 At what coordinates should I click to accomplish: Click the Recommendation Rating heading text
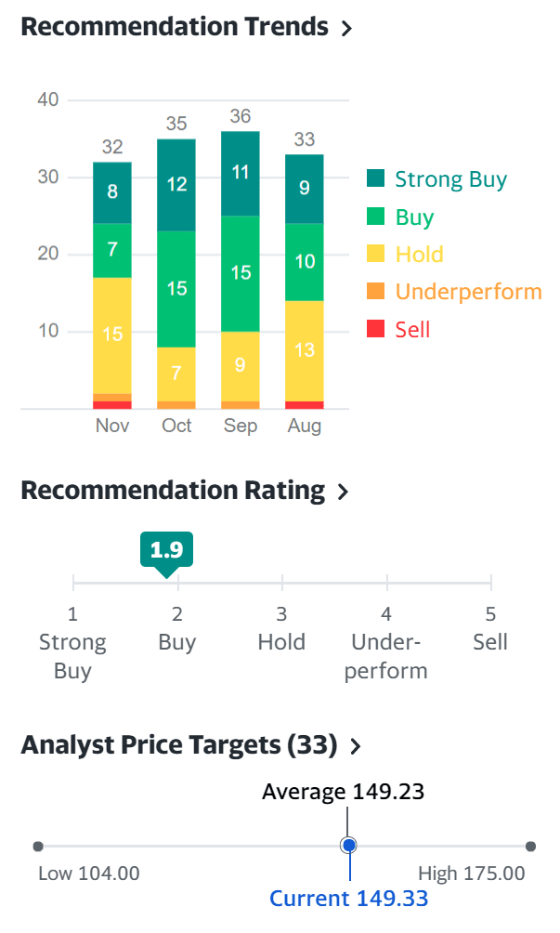click(x=173, y=491)
